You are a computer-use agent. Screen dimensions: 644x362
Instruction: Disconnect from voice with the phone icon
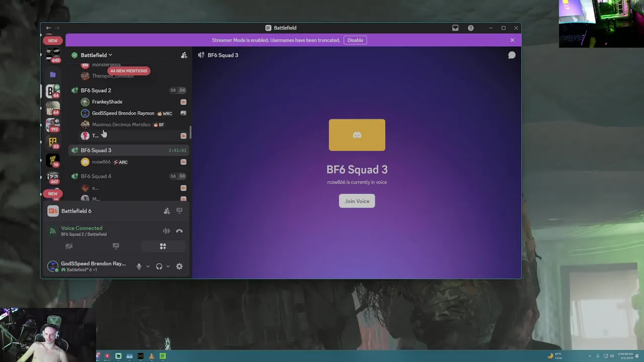(179, 231)
